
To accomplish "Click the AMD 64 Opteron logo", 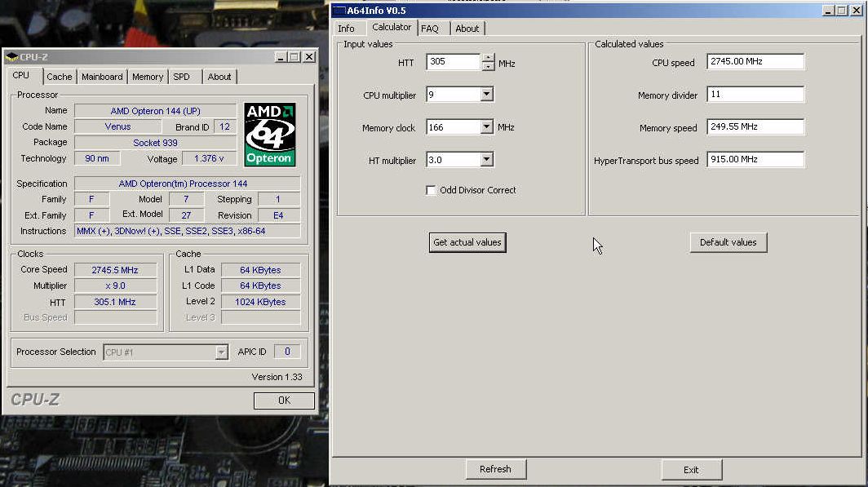I will [x=270, y=135].
